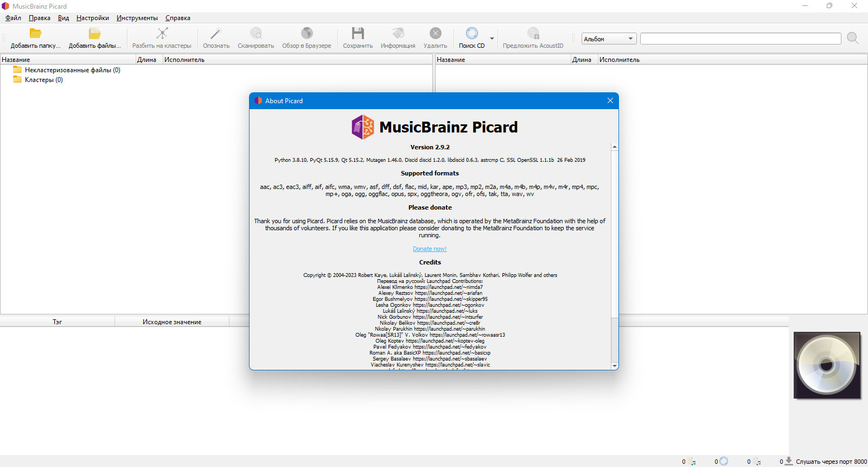Click the Alexei Klimenko credits line

click(x=430, y=287)
